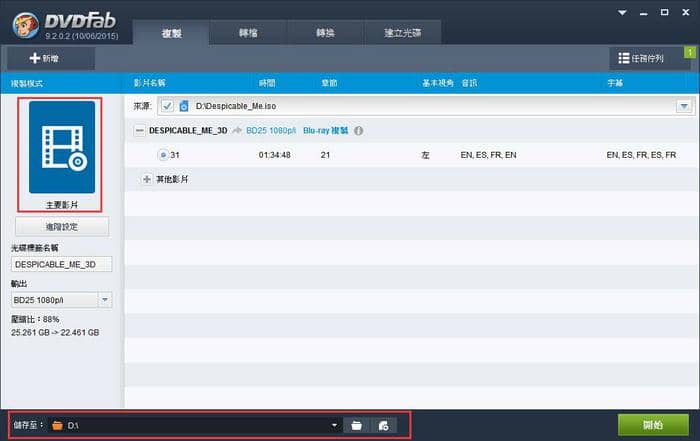700x441 pixels.
Task: Switch to the 複製 tab
Action: (x=171, y=33)
